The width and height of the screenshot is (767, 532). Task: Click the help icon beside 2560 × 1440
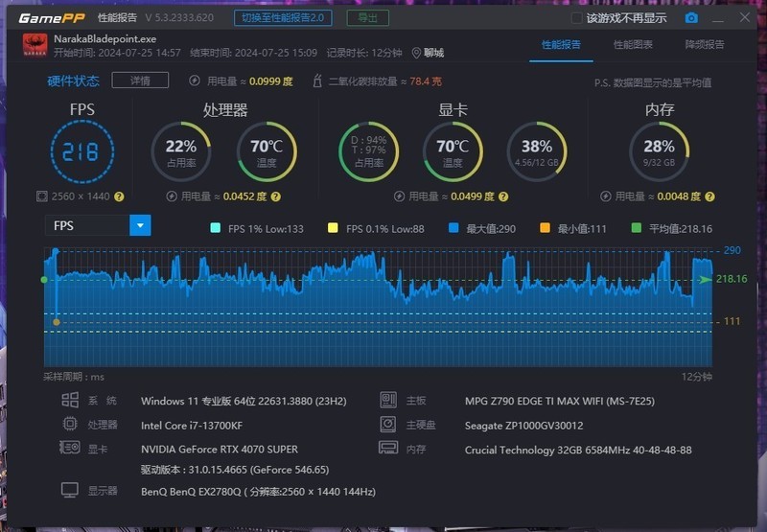119,197
